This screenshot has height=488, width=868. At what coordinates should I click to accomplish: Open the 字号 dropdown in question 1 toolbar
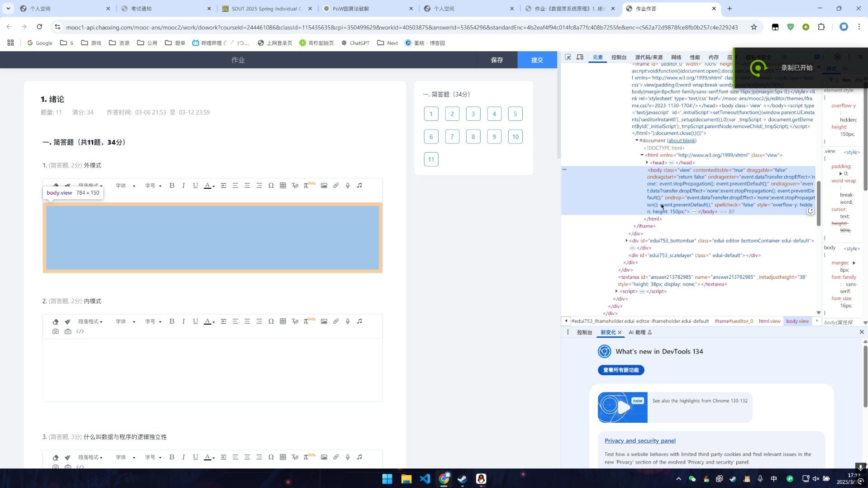[x=153, y=186]
